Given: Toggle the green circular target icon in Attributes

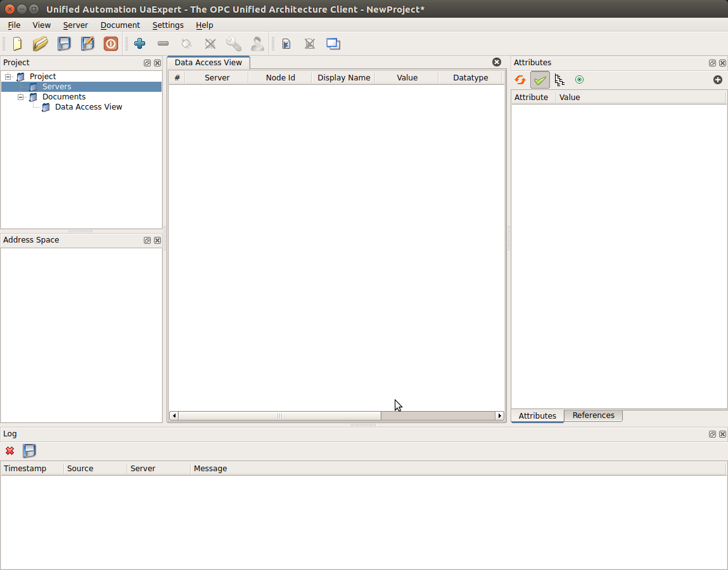Looking at the screenshot, I should coord(579,80).
